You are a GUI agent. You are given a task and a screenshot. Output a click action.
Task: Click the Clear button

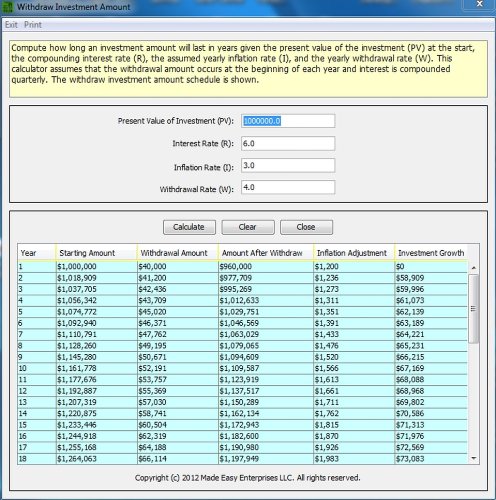[x=248, y=227]
